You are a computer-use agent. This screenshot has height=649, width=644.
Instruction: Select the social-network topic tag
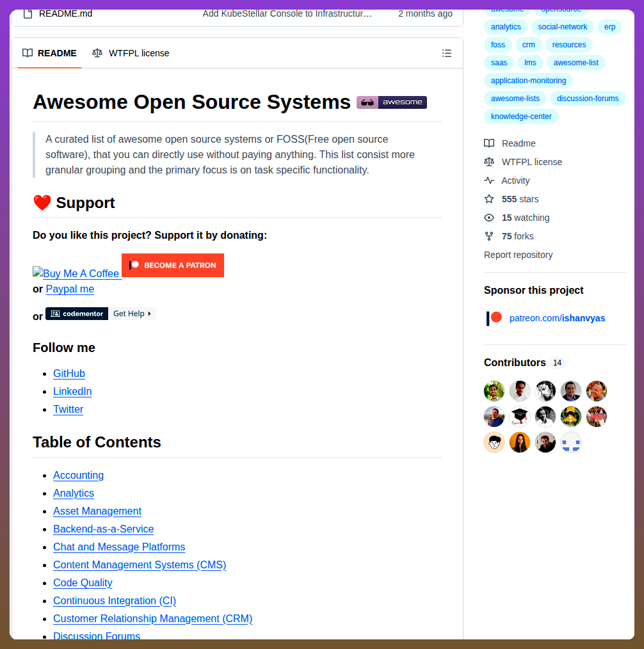pos(563,27)
